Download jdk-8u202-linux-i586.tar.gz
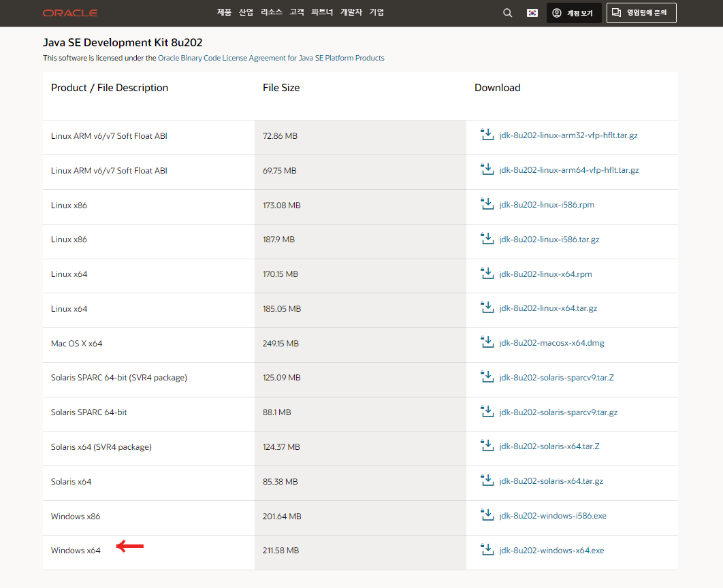The height and width of the screenshot is (588, 723). pos(549,239)
